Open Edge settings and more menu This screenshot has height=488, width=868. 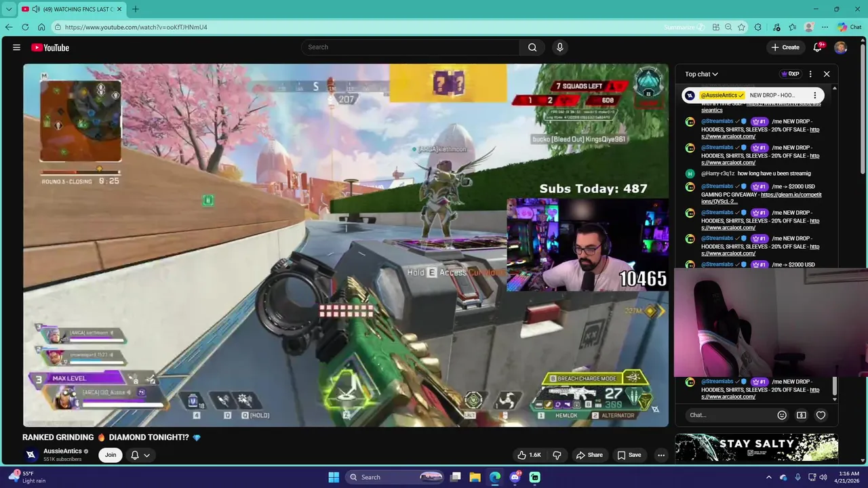[x=825, y=27]
